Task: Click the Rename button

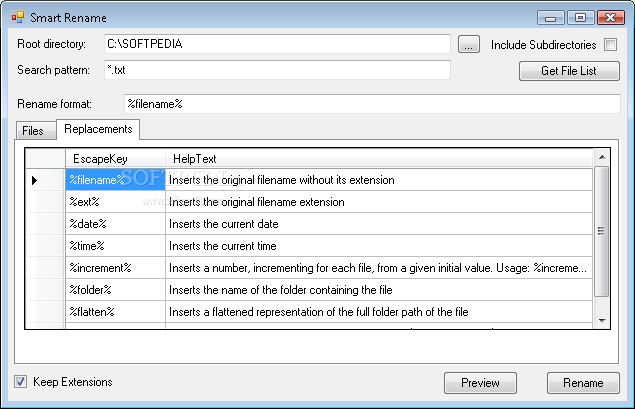Action: (583, 383)
